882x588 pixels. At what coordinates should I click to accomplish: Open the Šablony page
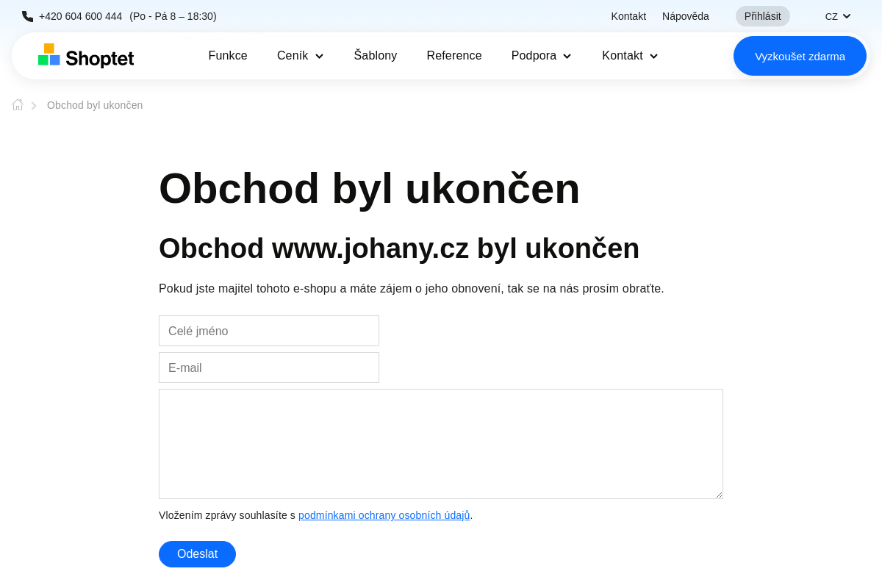(x=375, y=55)
